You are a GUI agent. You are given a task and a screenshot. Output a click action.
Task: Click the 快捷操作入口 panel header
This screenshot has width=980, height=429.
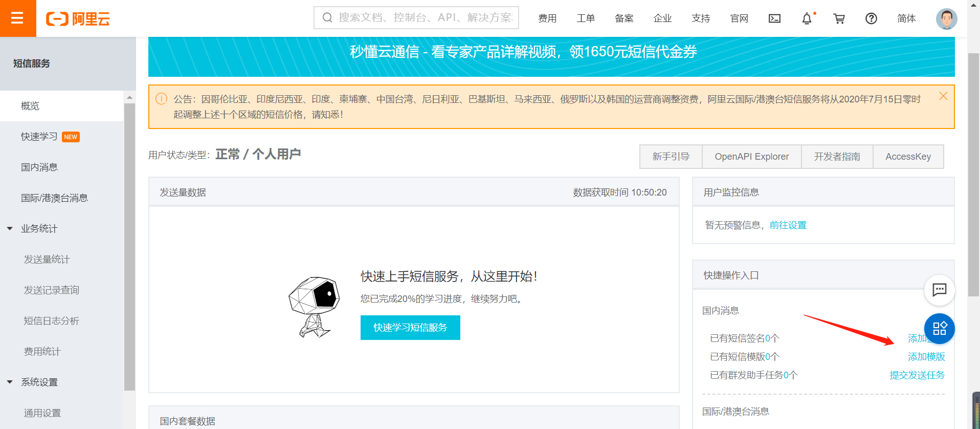pos(823,275)
